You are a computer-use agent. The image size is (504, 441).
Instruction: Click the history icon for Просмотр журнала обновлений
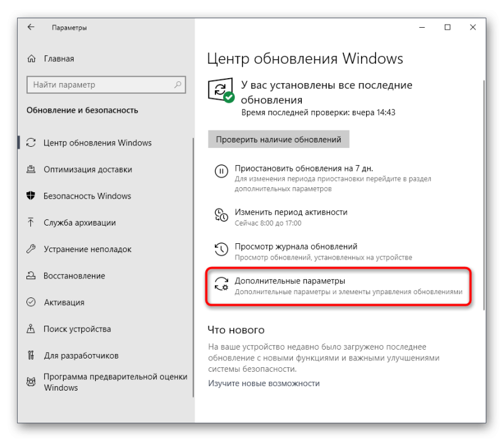(221, 249)
